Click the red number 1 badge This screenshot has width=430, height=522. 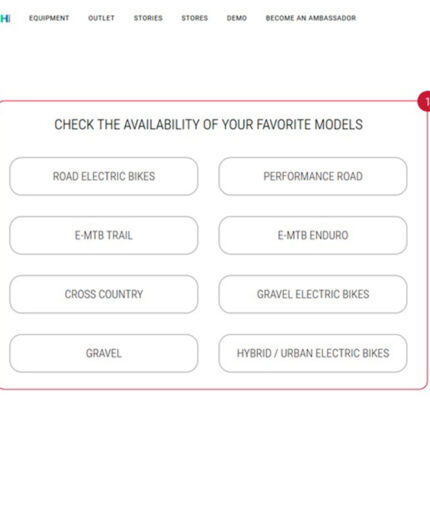[424, 101]
